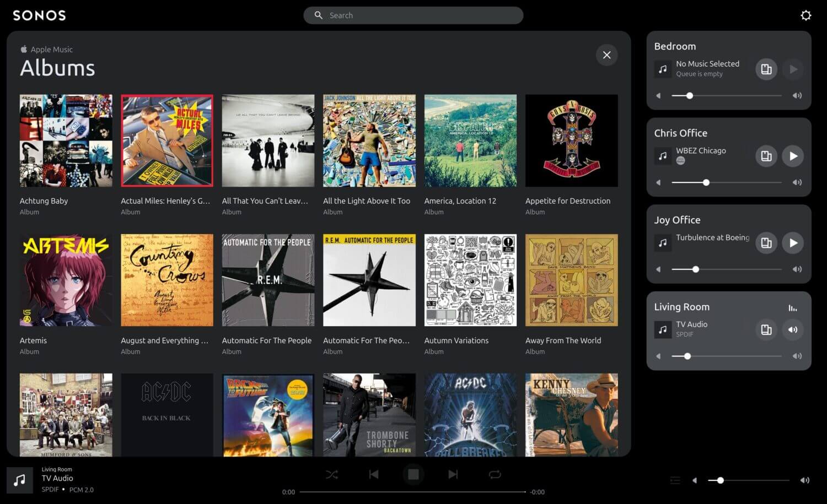Open the Achtung Baby album
This screenshot has height=504, width=827.
[x=66, y=140]
